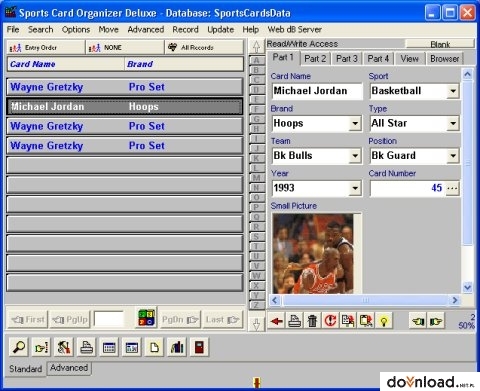Click the up arrow above the alphabet index
480x391 pixels.
[256, 47]
